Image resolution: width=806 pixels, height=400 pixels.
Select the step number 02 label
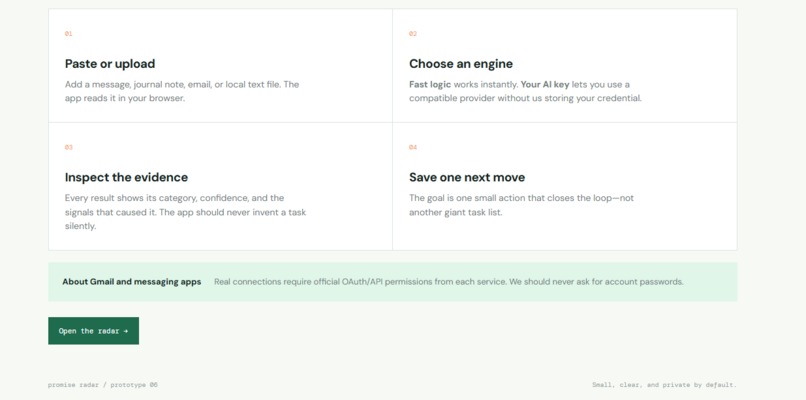(x=413, y=34)
